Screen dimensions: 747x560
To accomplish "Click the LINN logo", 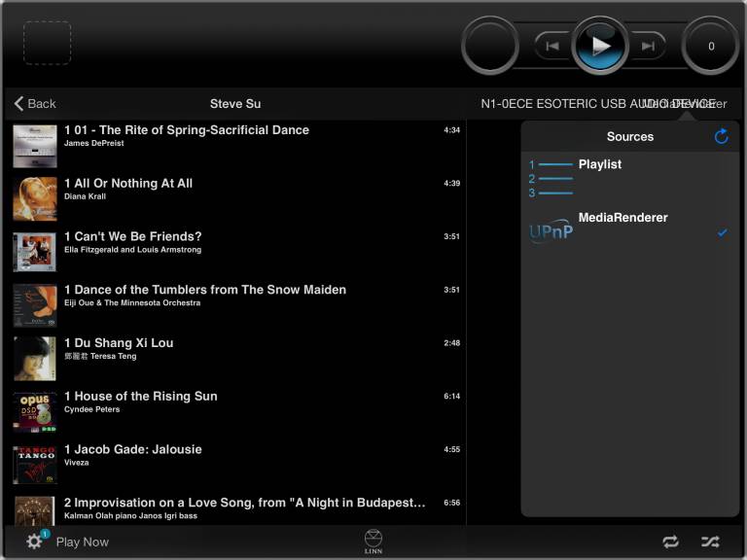I will tap(373, 542).
